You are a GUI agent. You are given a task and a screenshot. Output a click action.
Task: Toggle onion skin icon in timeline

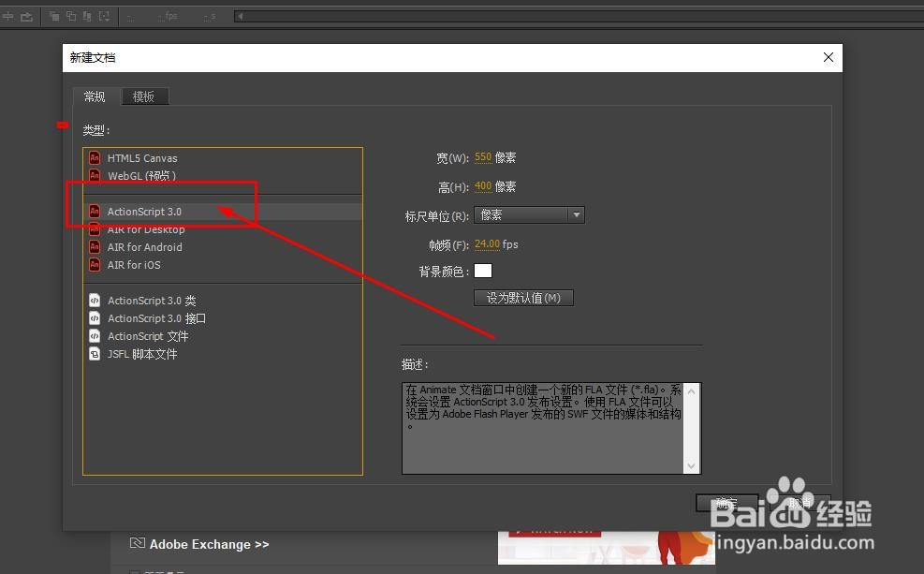(54, 17)
